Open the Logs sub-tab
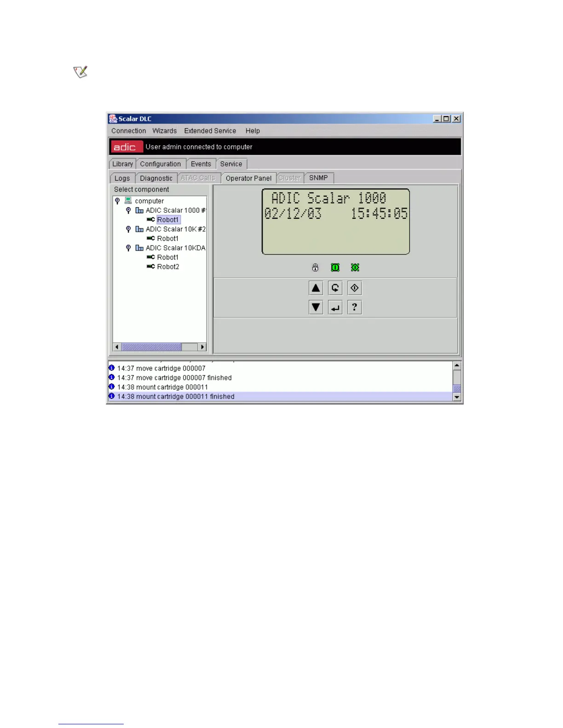The width and height of the screenshot is (563, 728). click(122, 178)
